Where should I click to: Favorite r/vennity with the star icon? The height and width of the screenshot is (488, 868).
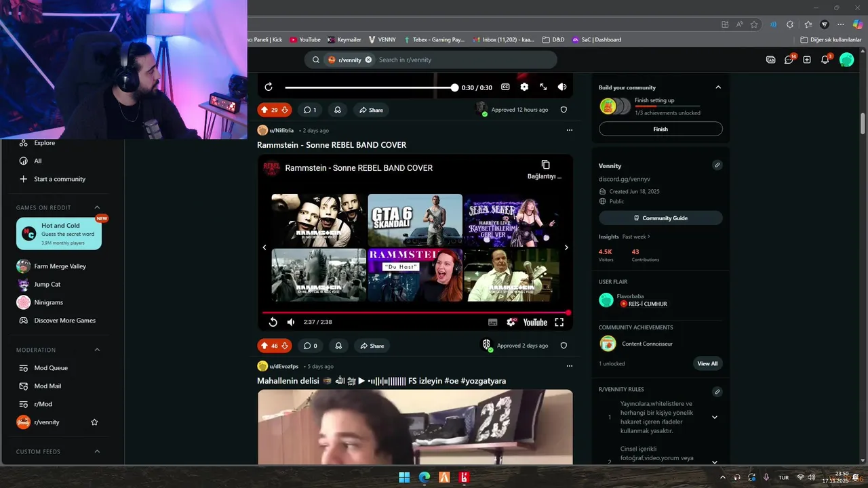pos(94,422)
